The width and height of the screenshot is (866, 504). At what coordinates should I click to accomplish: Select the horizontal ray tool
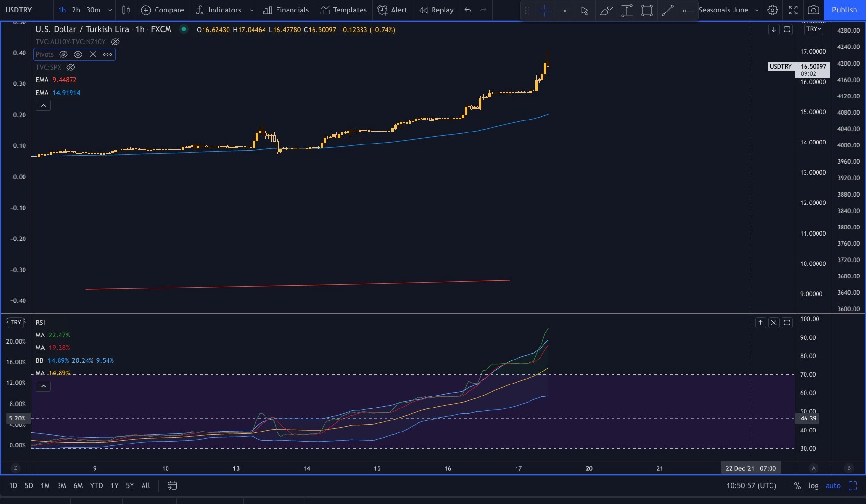[688, 11]
